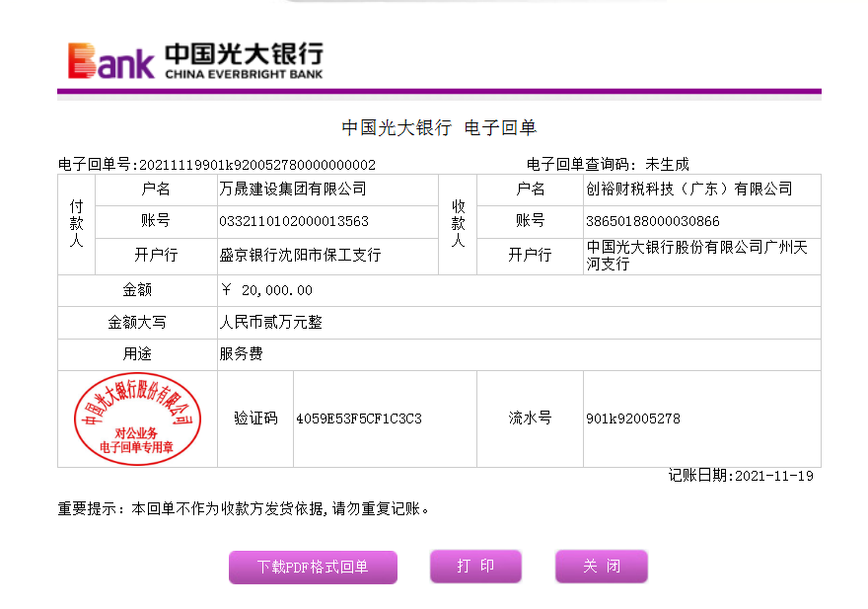Click the 关闭 button
This screenshot has width=868, height=609.
pyautogui.click(x=601, y=567)
